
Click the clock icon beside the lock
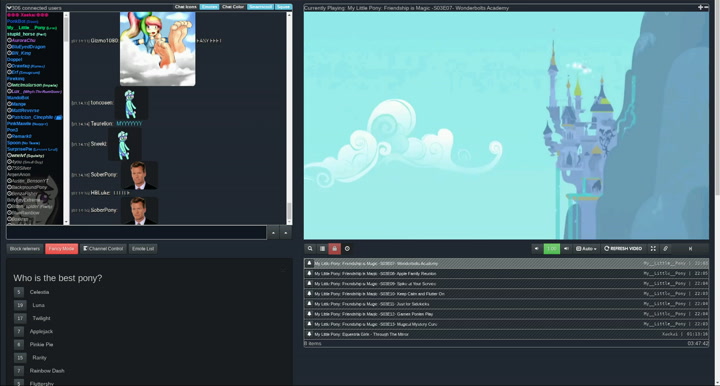347,249
